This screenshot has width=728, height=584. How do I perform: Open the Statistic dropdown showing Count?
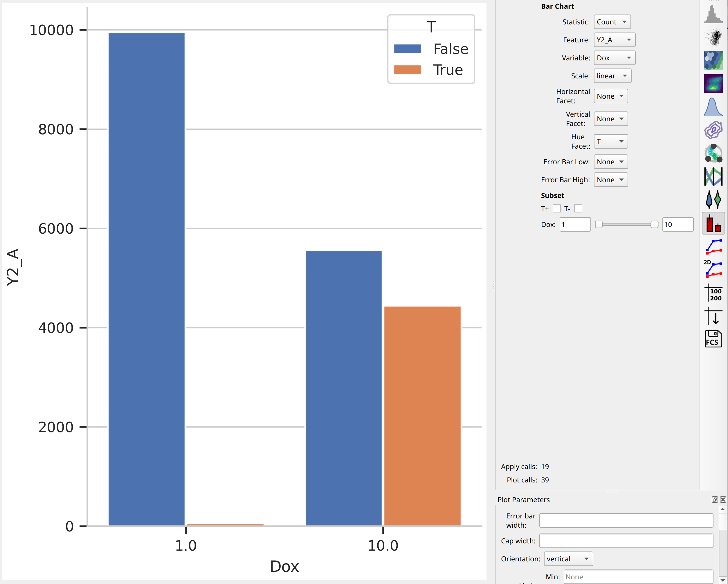coord(612,22)
